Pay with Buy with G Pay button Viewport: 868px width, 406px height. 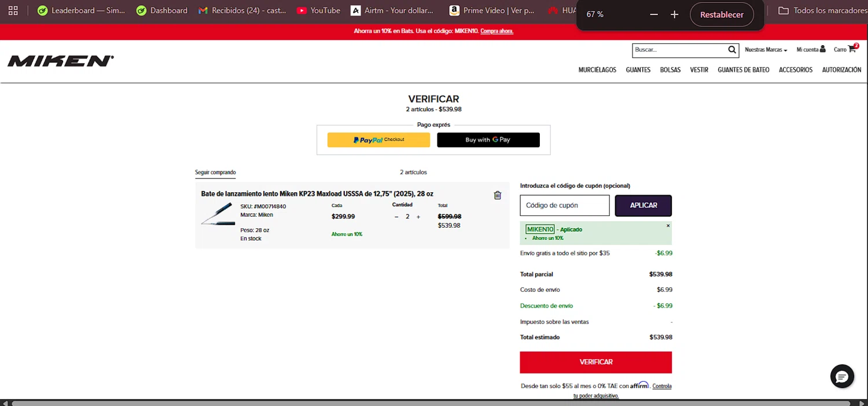tap(488, 140)
